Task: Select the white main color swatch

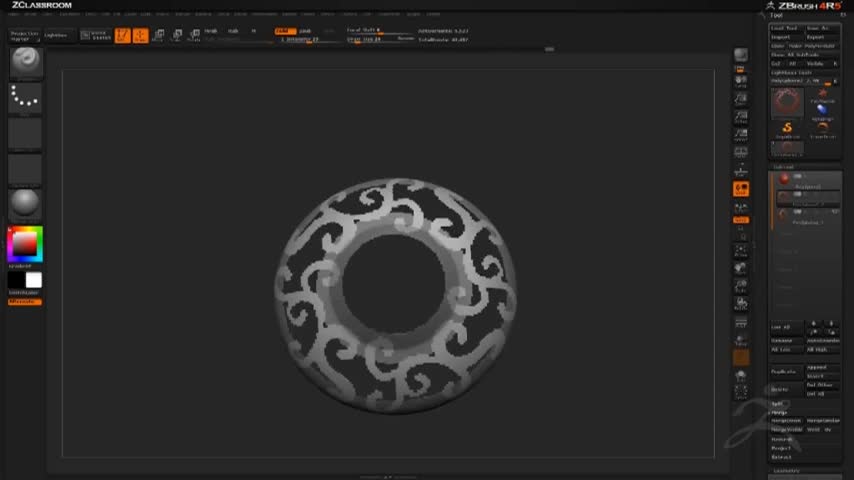Action: tap(34, 280)
